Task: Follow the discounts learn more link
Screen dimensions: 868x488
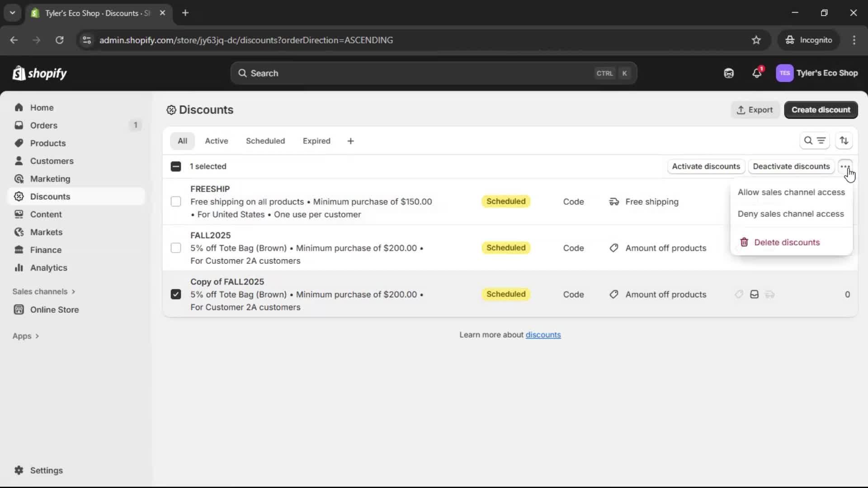Action: [543, 334]
